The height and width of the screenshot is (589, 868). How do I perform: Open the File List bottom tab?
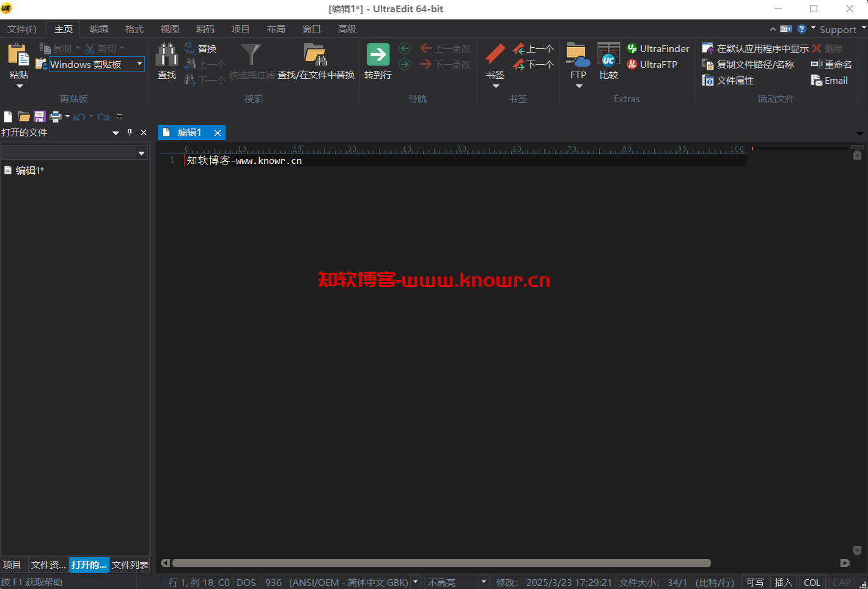pyautogui.click(x=130, y=565)
